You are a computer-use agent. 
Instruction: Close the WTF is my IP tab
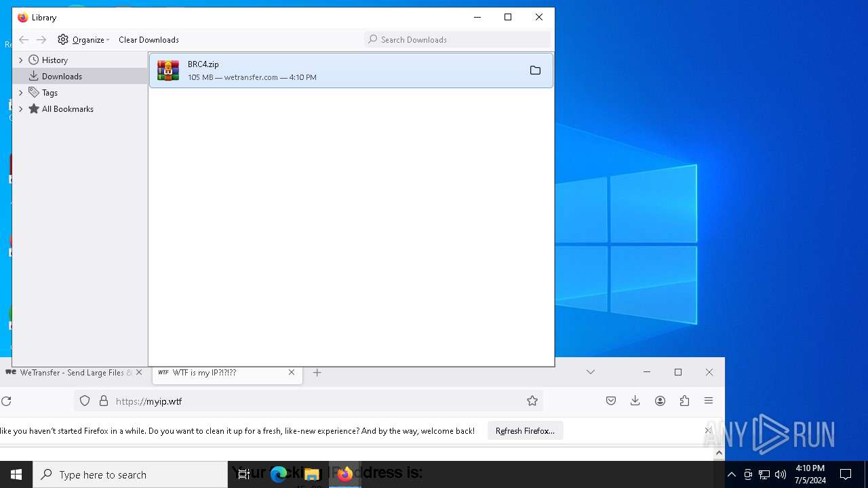(x=292, y=372)
